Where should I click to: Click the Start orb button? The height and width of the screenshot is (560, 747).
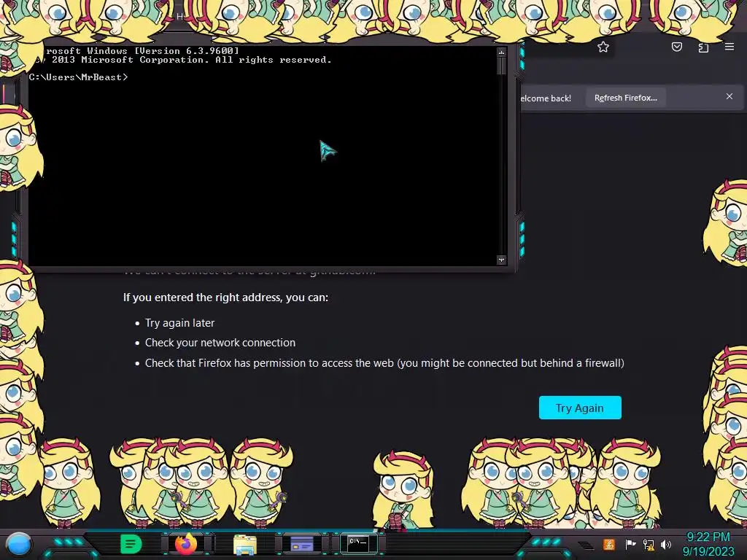(x=18, y=544)
